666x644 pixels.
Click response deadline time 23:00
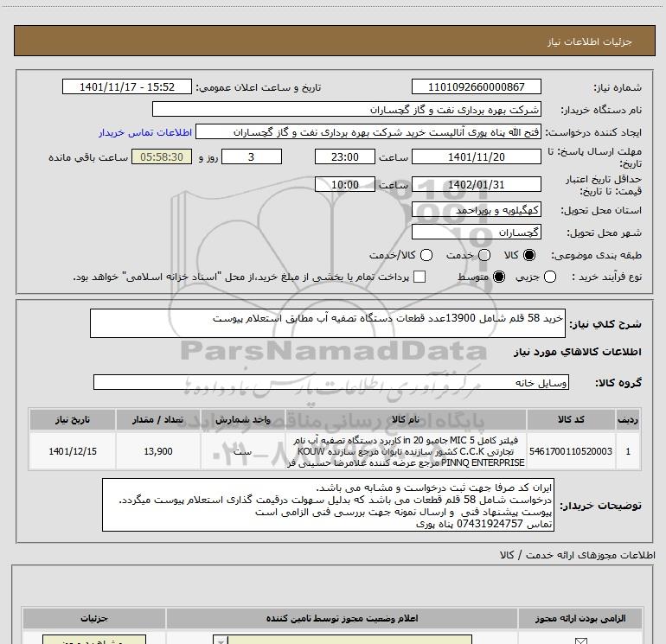coord(345,156)
